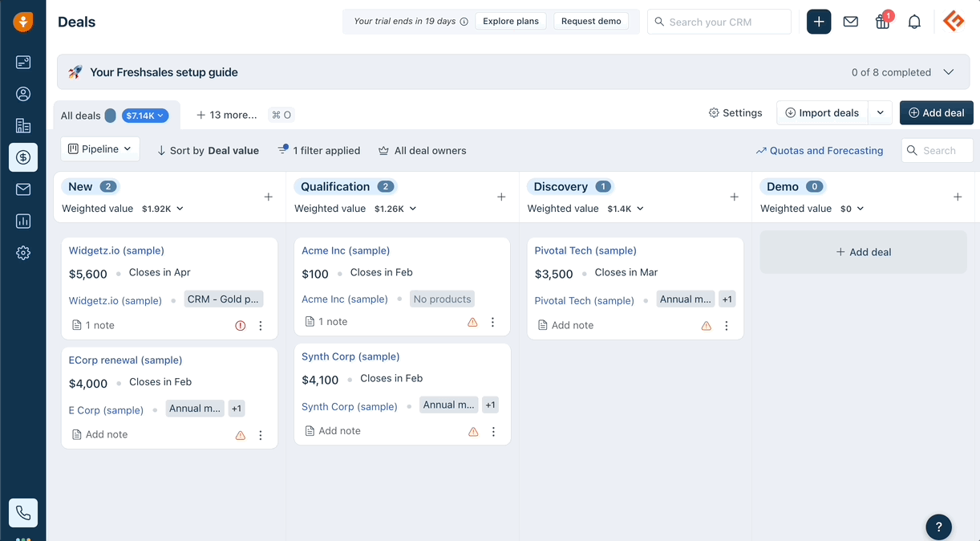Open the notifications bell

tap(914, 22)
